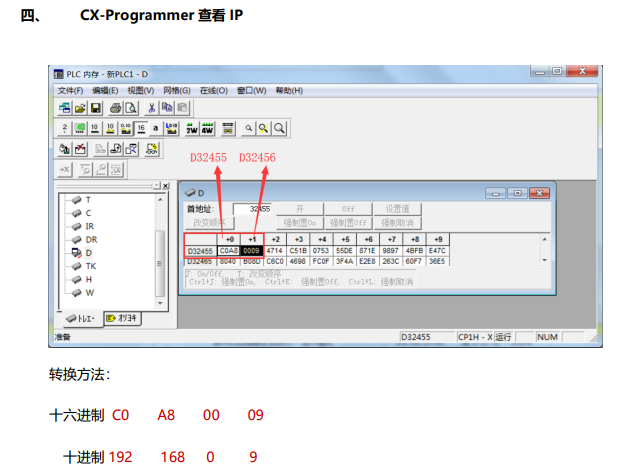The image size is (634, 471).
Task: Open the 窗口(W) menu
Action: 251,91
